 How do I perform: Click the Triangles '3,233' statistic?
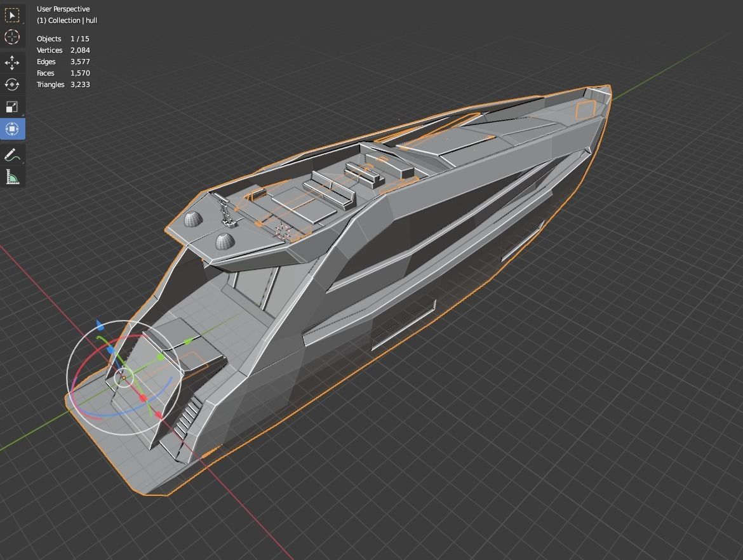(80, 84)
